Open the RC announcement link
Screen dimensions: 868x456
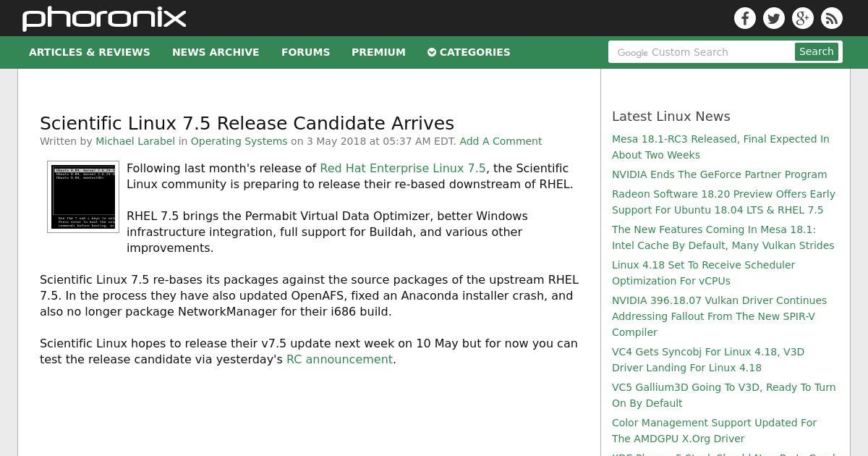339,359
